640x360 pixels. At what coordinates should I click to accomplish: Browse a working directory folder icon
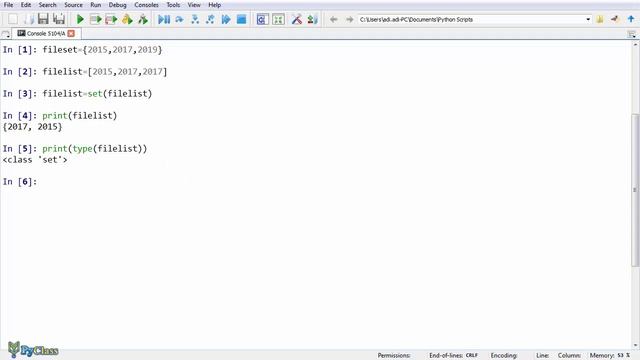[600, 19]
